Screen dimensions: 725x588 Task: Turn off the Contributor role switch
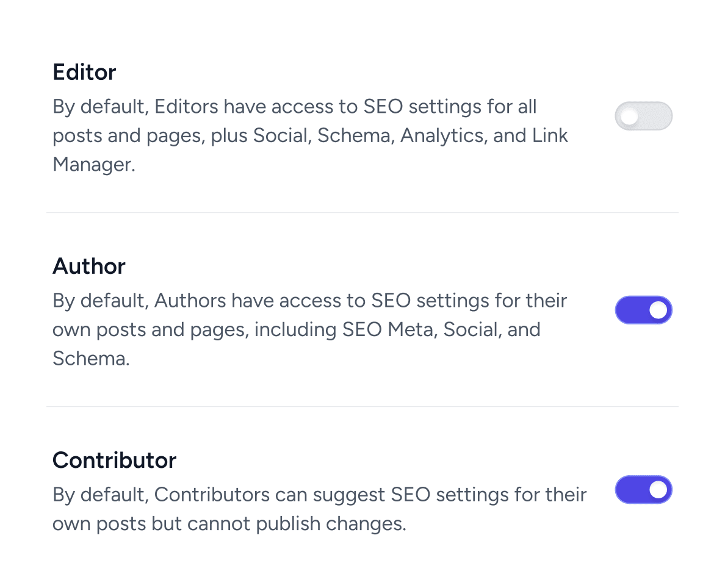(x=643, y=489)
